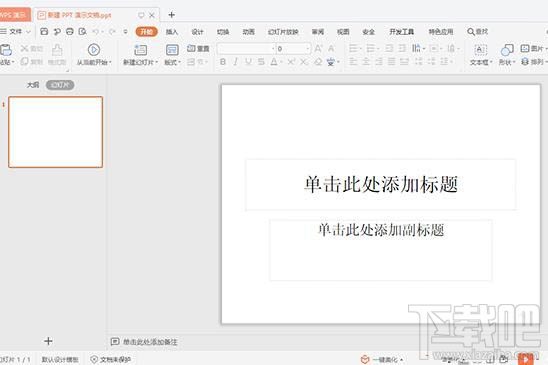
Task: Click the Picture (图片) insert icon
Action: tap(525, 49)
